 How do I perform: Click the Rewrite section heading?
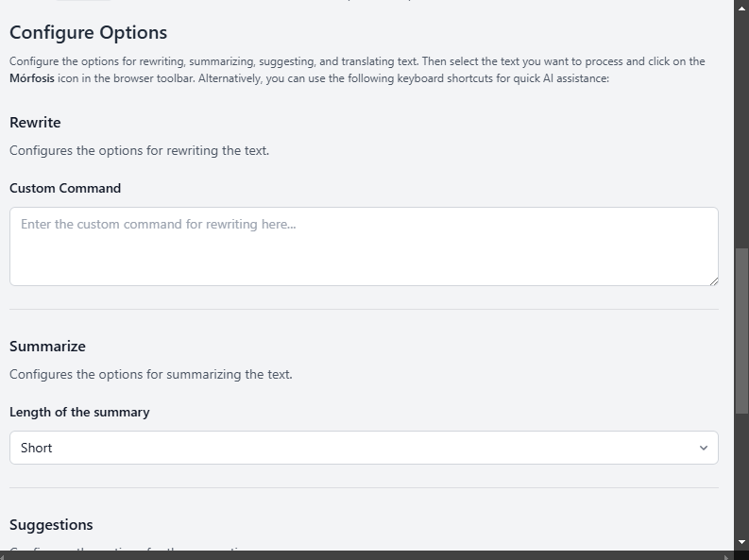point(35,123)
